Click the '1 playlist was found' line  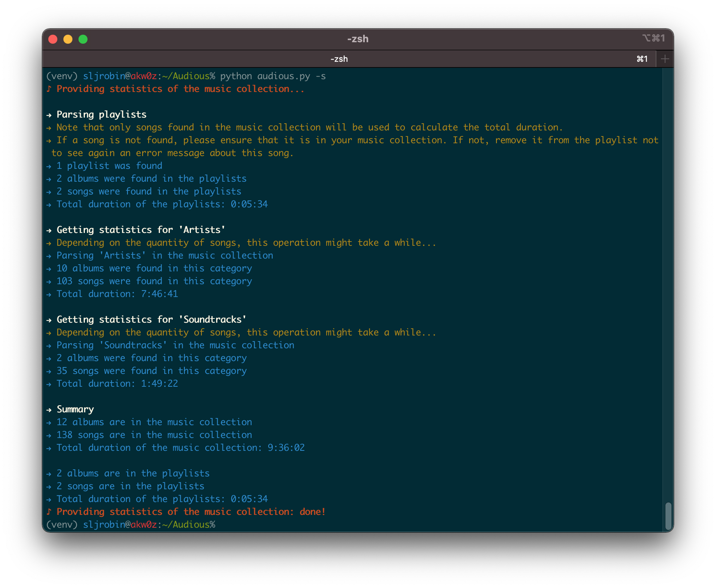click(x=109, y=166)
